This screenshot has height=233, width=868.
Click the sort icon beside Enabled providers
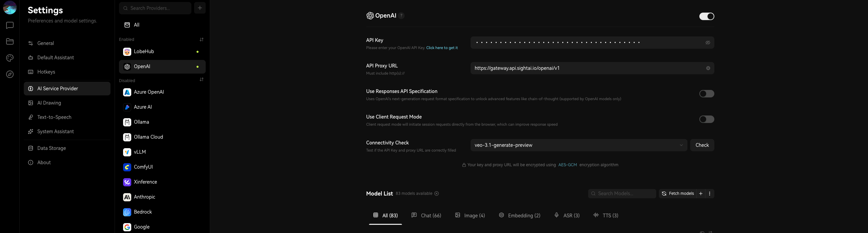(202, 40)
